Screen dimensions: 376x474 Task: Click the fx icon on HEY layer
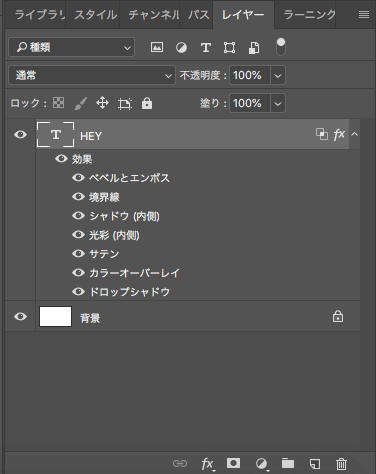[x=339, y=134]
